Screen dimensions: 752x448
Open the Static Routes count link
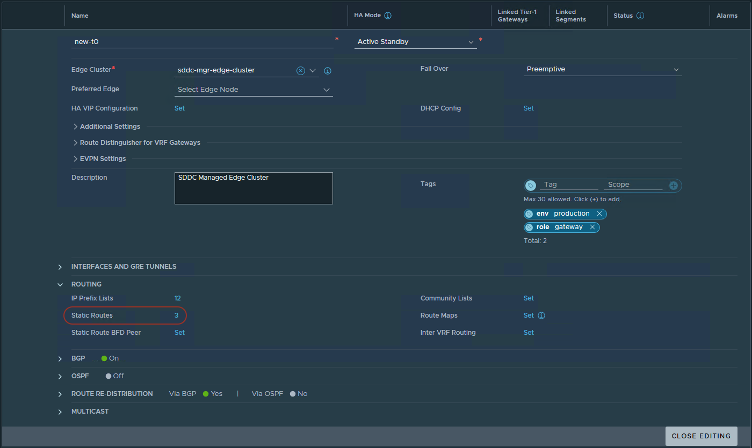177,315
